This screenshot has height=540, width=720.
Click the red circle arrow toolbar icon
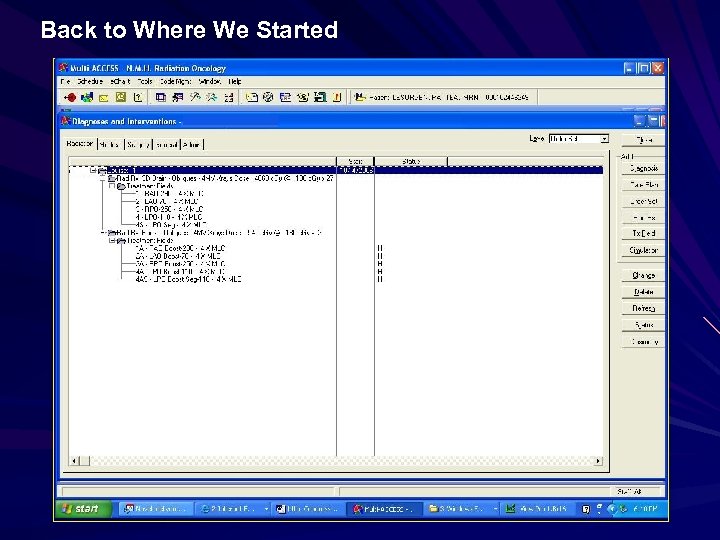coord(70,97)
